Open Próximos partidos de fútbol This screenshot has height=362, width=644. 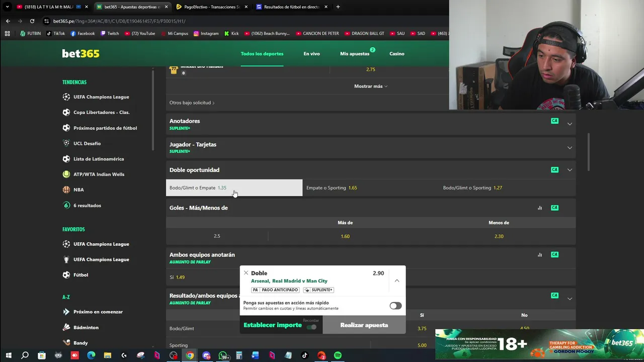click(x=105, y=128)
